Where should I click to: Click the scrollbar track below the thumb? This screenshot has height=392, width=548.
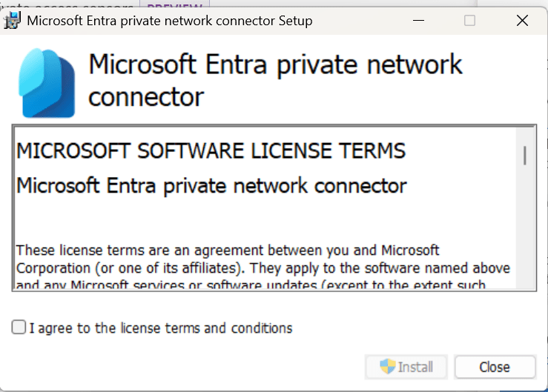[x=525, y=237]
